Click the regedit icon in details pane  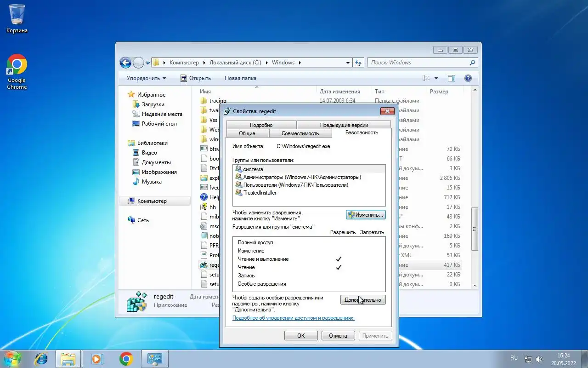tap(137, 301)
